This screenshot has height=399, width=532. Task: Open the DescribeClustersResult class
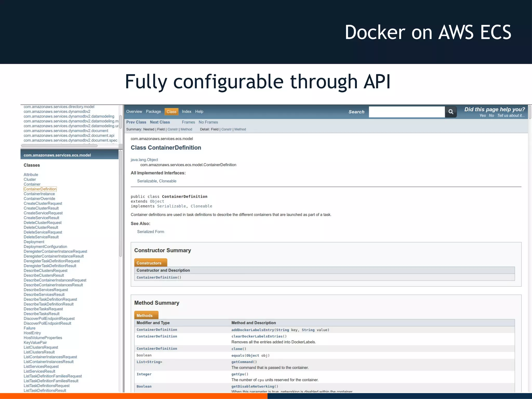(44, 276)
